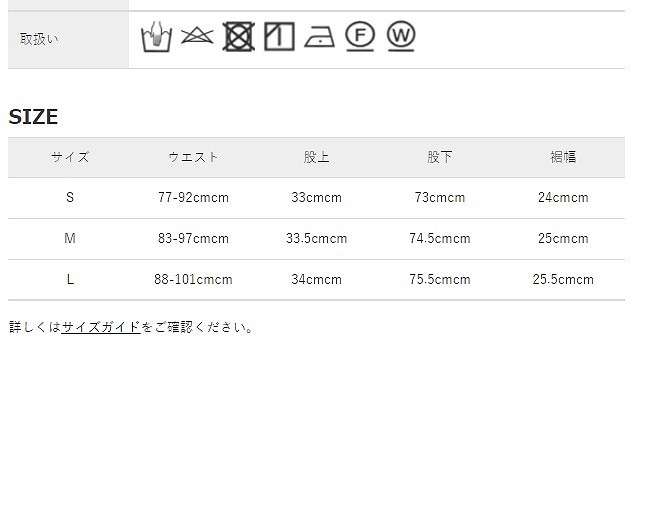The height and width of the screenshot is (507, 645).
Task: Click the サイズ column header
Action: pos(70,157)
